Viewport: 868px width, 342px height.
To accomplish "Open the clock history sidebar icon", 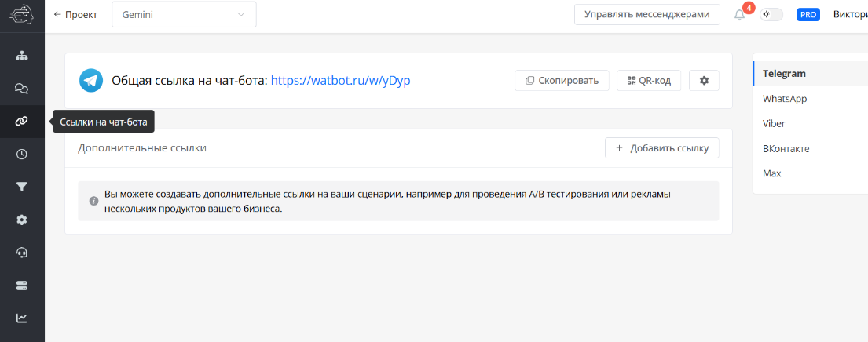I will (x=22, y=155).
